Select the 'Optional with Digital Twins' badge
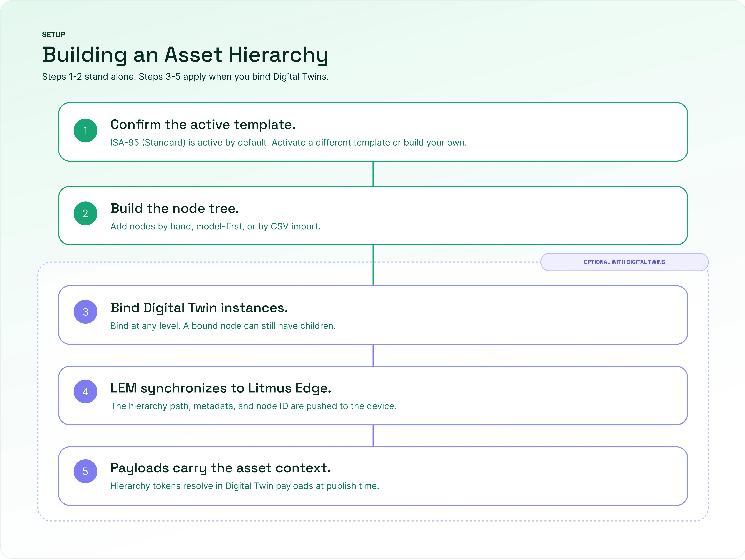The image size is (745, 560). [624, 262]
